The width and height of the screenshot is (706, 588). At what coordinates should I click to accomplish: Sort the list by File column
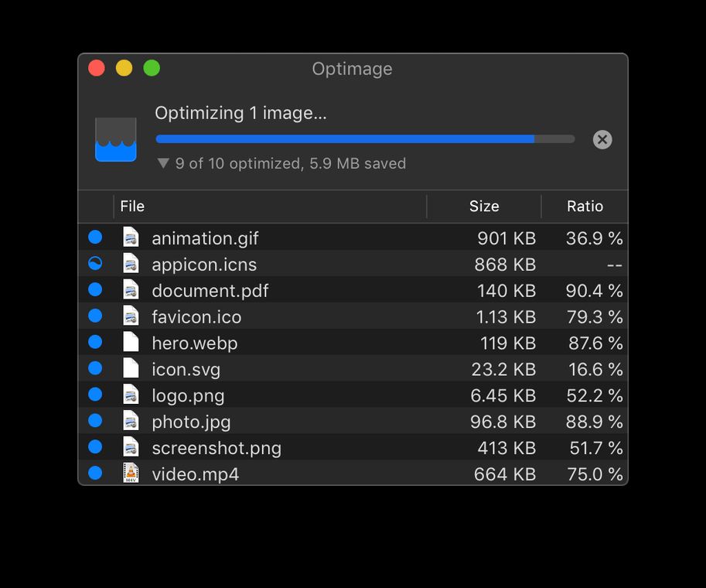[x=133, y=207]
